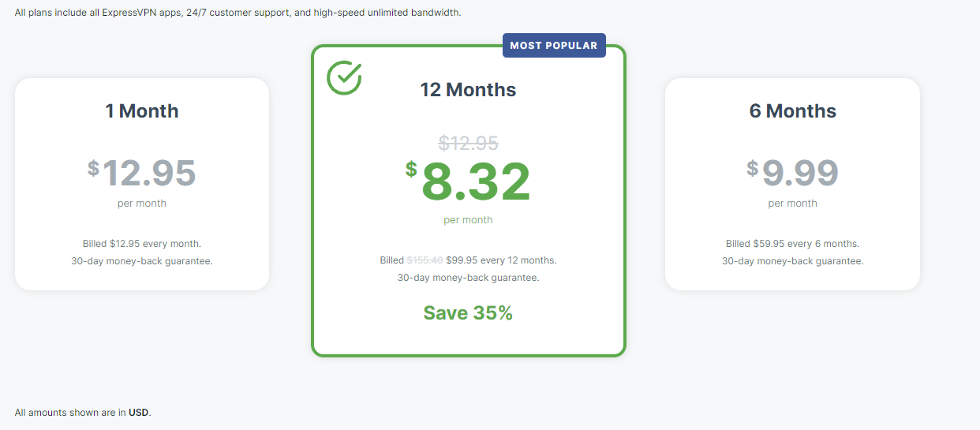Click the '12 Months' heading

468,90
